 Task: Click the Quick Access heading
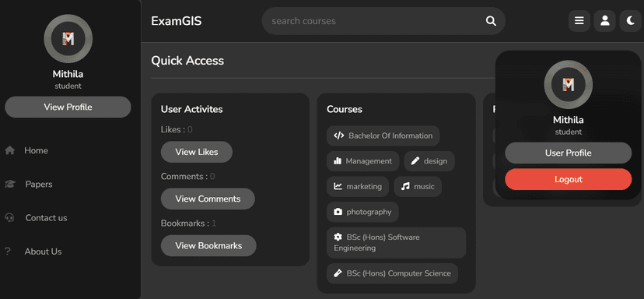click(187, 61)
